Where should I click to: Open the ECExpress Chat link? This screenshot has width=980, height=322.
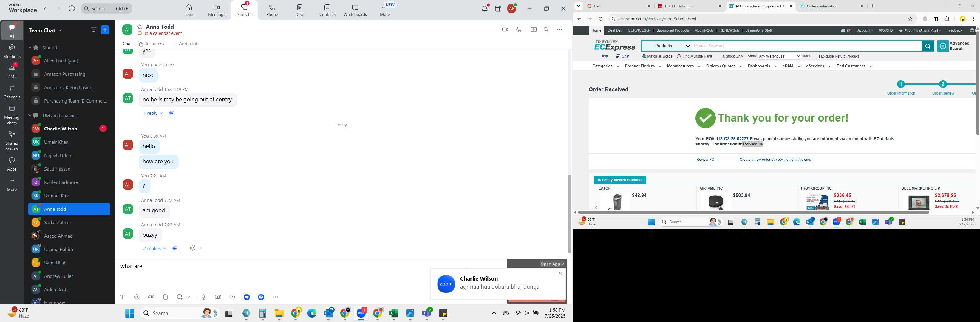(x=622, y=56)
